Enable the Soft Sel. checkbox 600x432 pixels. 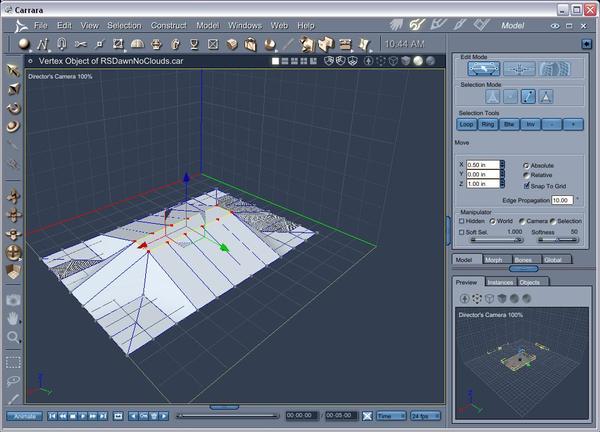(x=461, y=232)
